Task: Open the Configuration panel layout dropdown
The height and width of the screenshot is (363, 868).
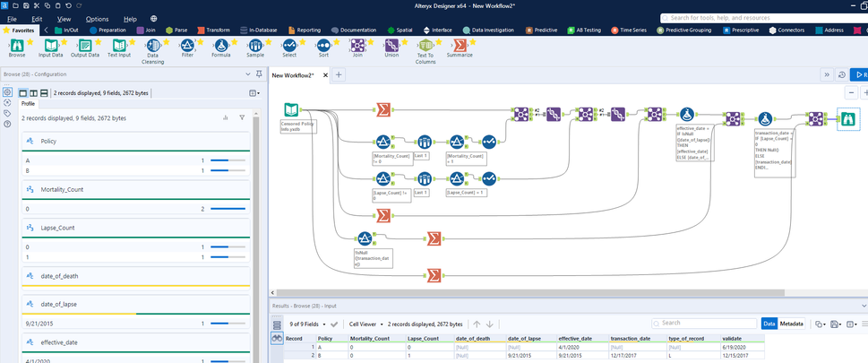Action: pos(254,93)
